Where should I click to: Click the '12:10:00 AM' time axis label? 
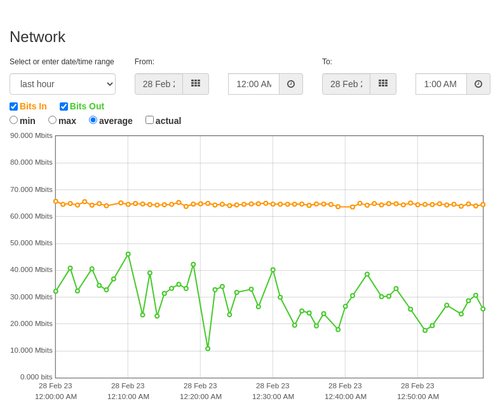click(x=128, y=397)
